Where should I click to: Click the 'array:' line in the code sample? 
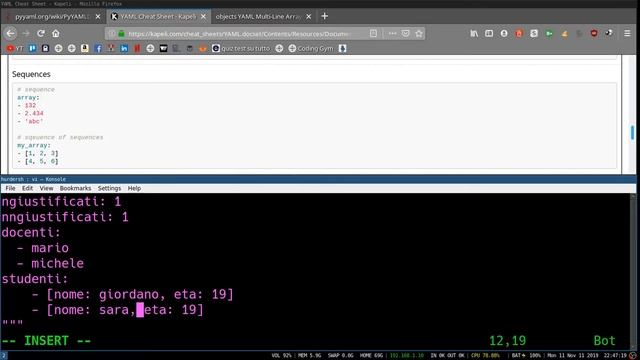coord(28,98)
